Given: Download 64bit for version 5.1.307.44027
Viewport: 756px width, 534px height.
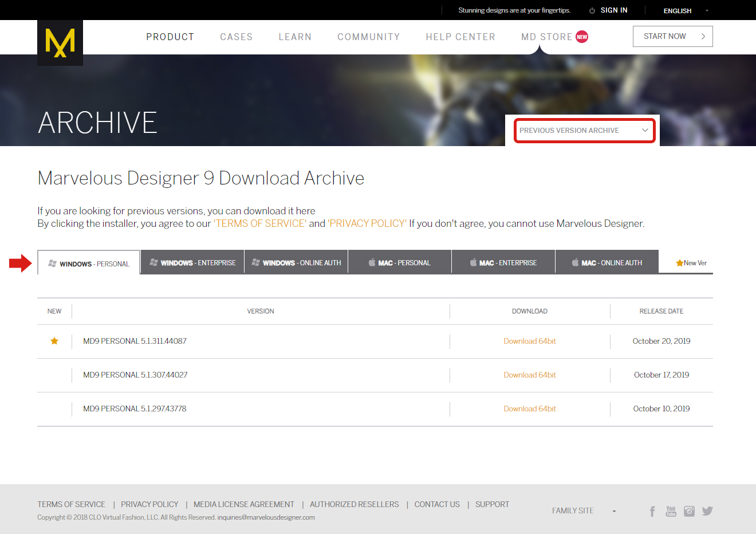Looking at the screenshot, I should click(x=530, y=375).
